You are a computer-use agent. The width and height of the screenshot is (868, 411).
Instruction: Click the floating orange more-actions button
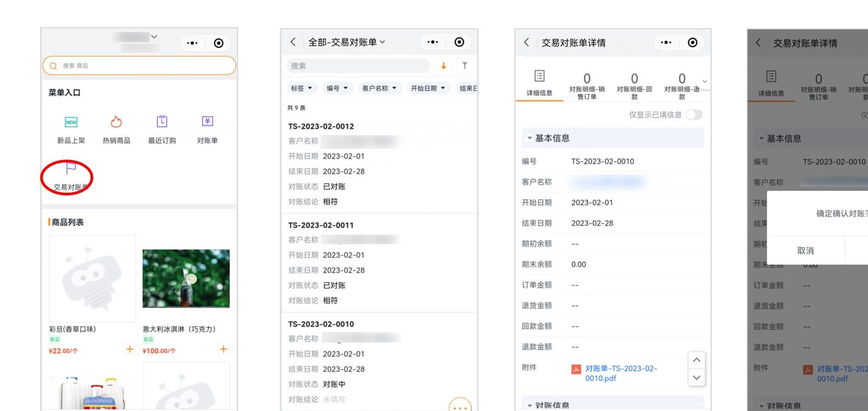click(460, 406)
